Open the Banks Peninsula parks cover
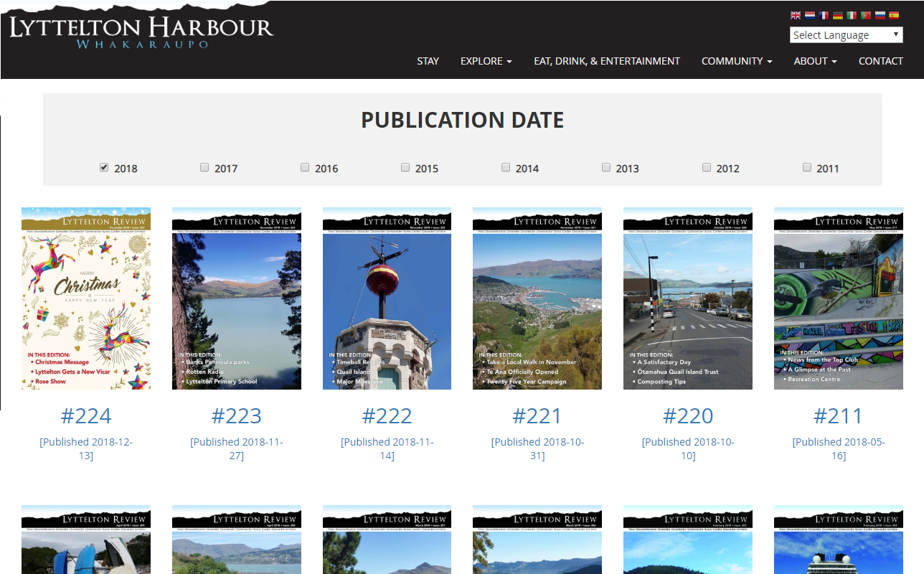The image size is (924, 574). [x=237, y=298]
